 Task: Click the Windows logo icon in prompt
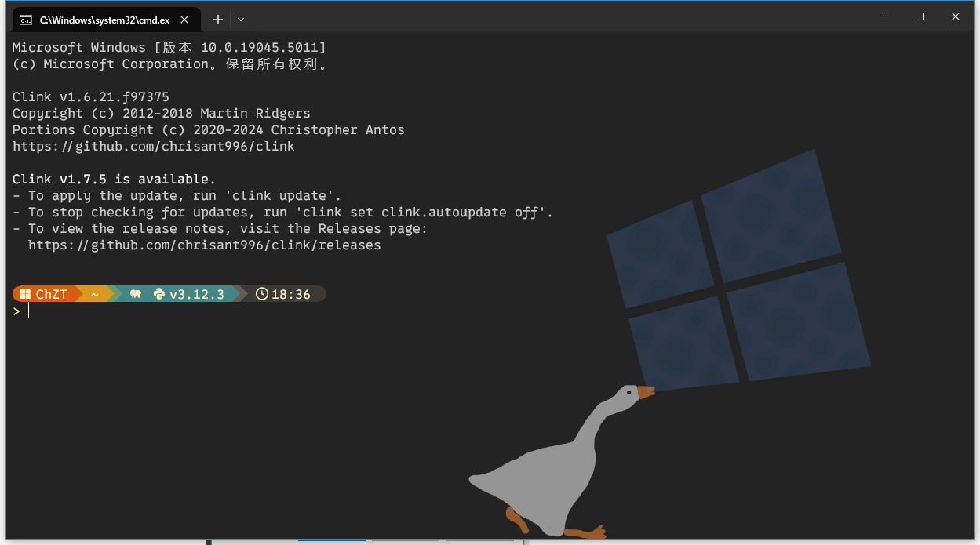[x=25, y=294]
